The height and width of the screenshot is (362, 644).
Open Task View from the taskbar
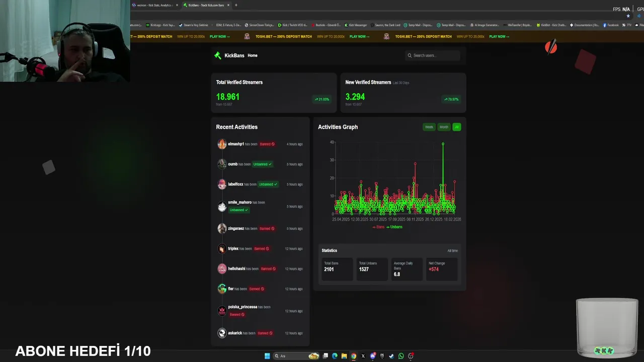(326, 356)
